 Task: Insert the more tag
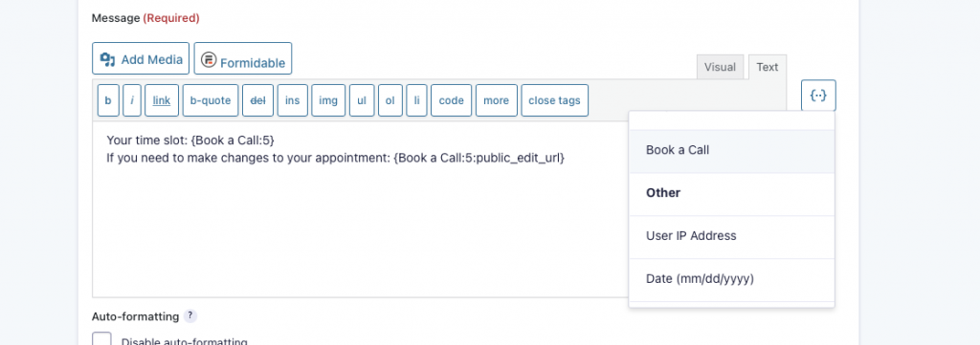[497, 100]
